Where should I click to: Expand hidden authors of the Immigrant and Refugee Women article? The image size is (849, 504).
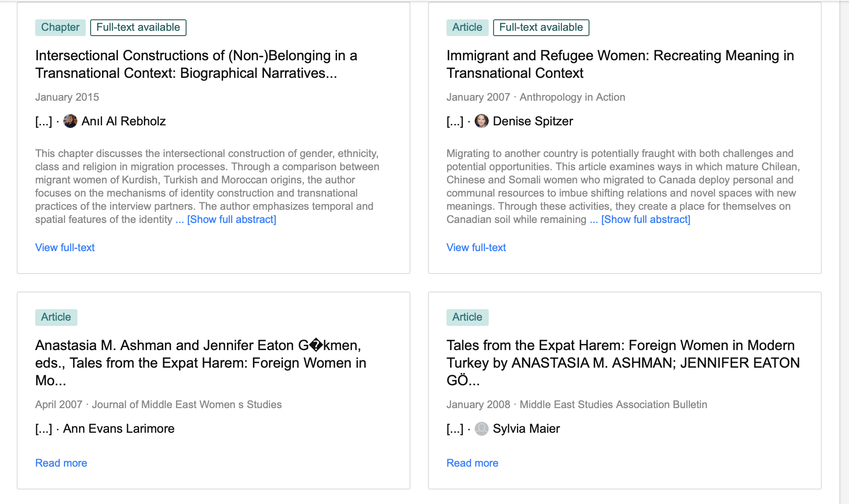click(455, 121)
